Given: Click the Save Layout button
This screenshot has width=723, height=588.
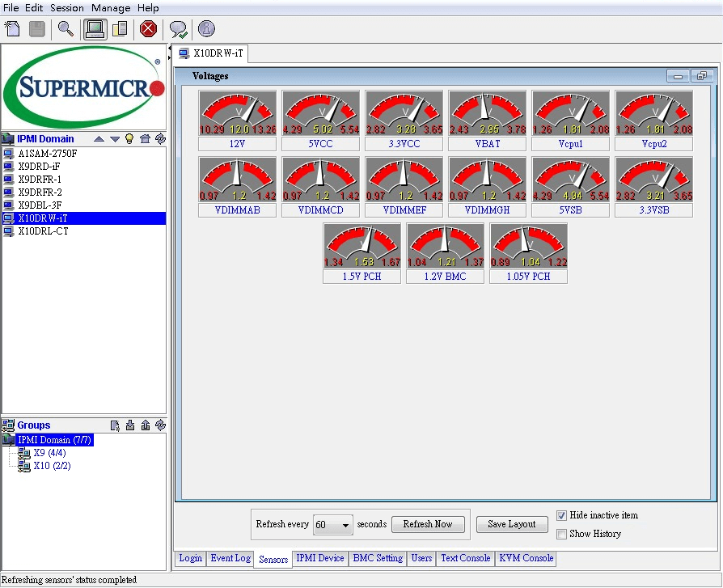Looking at the screenshot, I should (x=512, y=524).
